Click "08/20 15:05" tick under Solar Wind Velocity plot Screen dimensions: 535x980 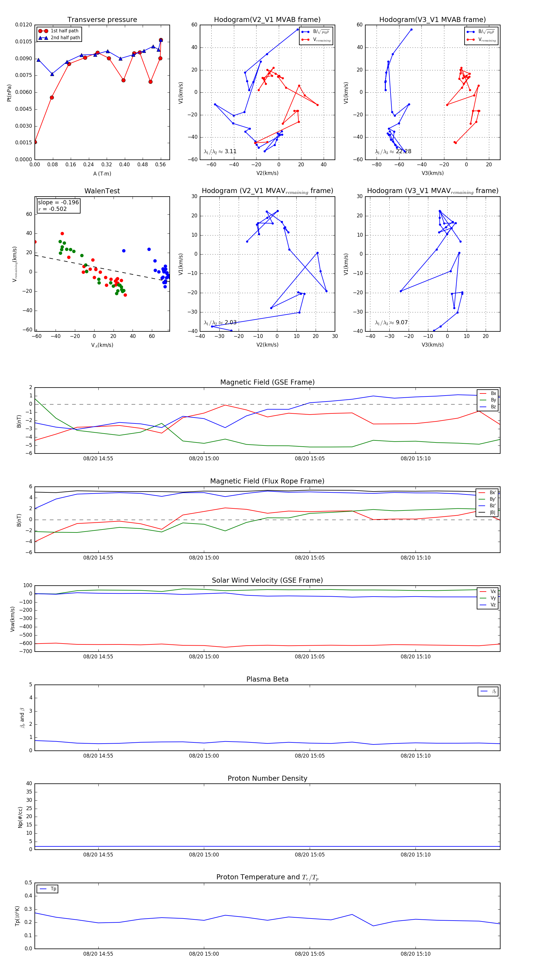(x=310, y=657)
